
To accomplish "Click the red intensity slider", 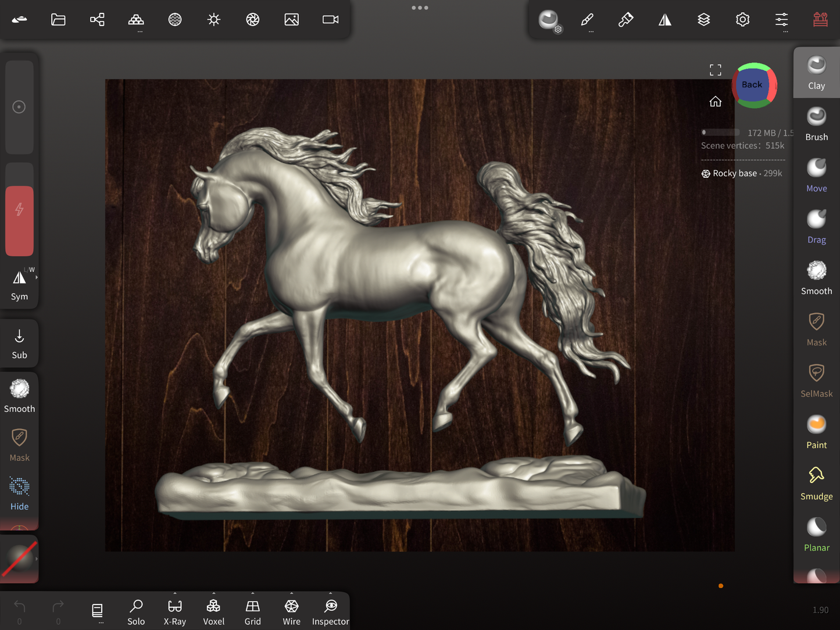I will tap(19, 220).
